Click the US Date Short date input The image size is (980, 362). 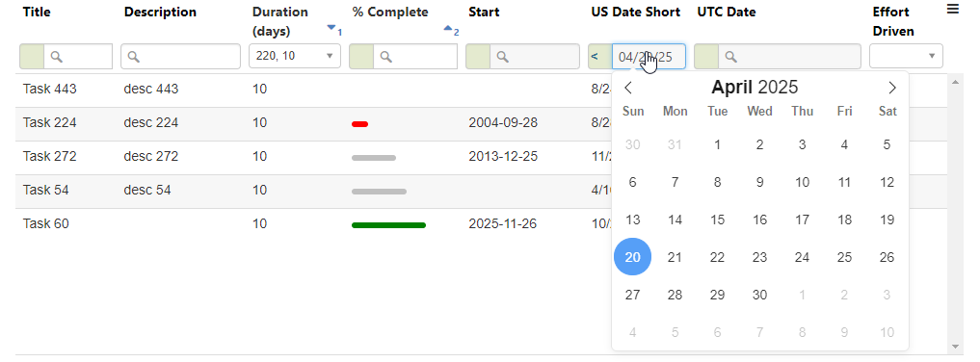coord(649,56)
